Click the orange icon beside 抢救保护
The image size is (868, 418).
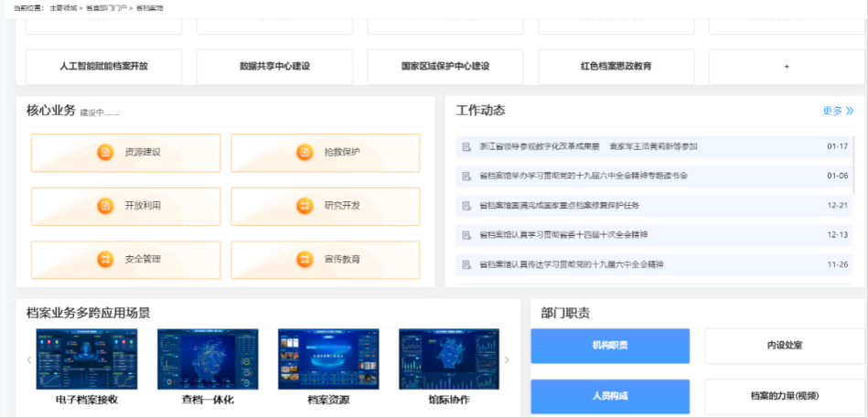(305, 152)
